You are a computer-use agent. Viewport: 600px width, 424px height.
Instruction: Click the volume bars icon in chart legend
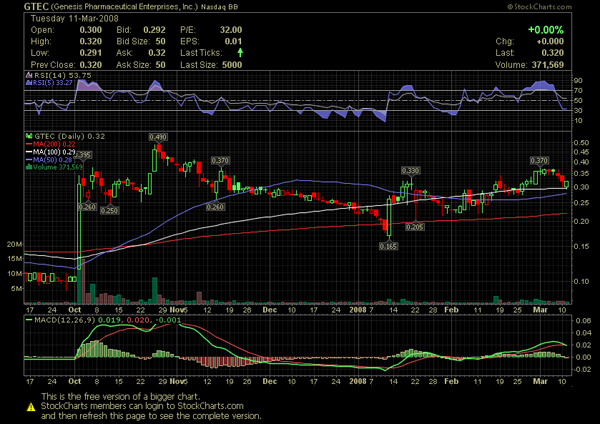pyautogui.click(x=29, y=167)
